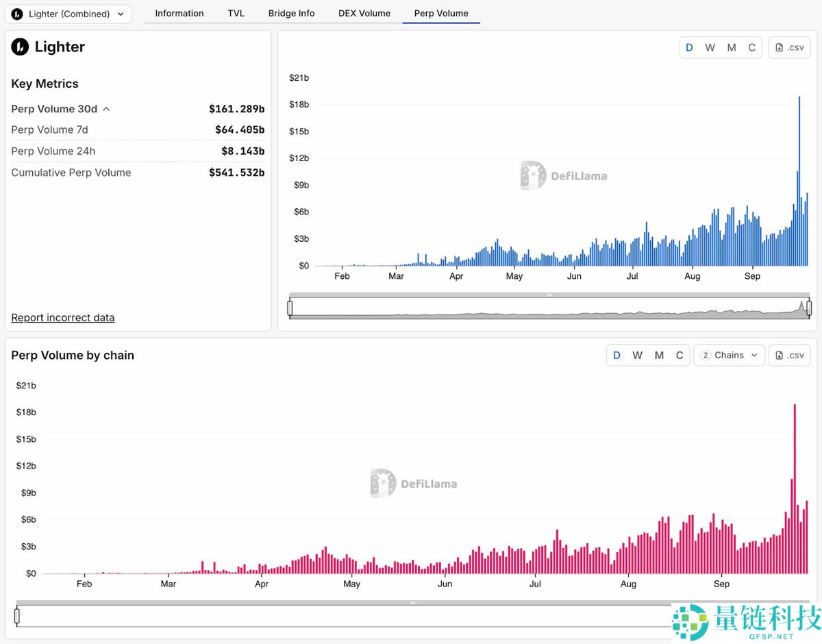Screen dimensions: 822x644
Task: Click DefiLlama watermark in bottom chart
Action: point(414,484)
